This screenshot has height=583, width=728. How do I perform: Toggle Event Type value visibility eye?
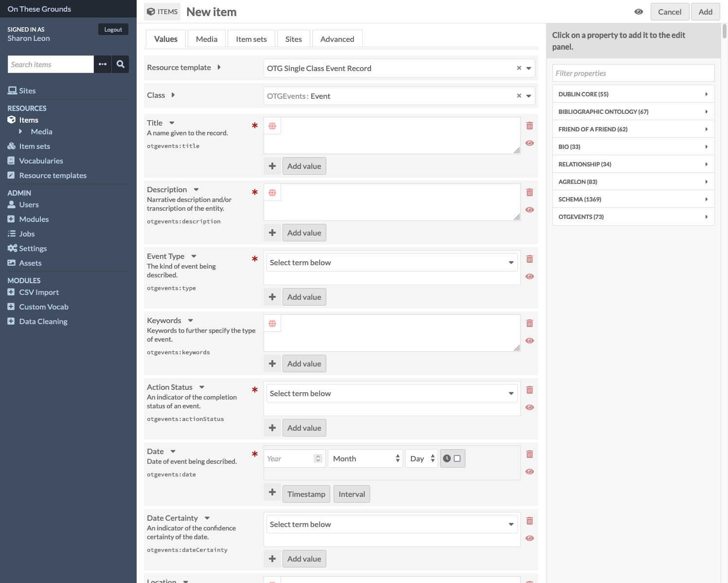(x=530, y=276)
